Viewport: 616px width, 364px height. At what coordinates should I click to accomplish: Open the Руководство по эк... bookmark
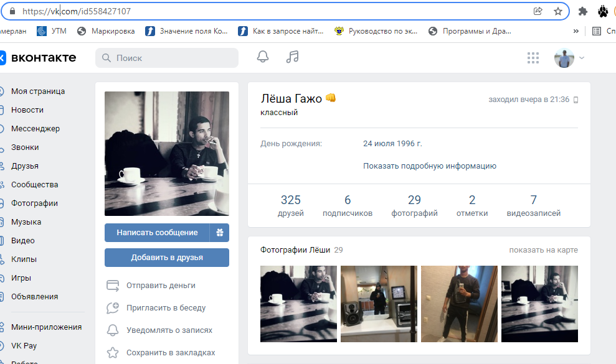pos(376,31)
